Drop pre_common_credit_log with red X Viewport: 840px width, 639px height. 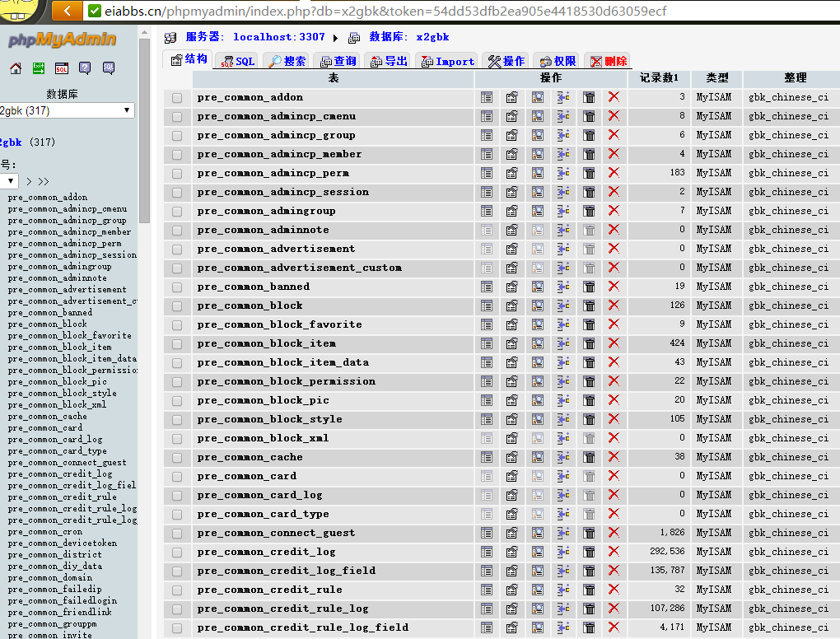tap(614, 552)
